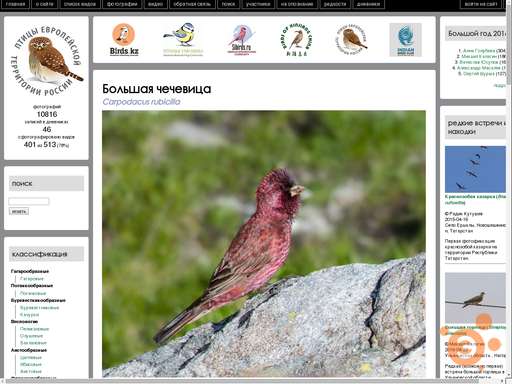Screen dimensions: 512x384
Task: Click the site login link in top bar
Action: point(481,4)
